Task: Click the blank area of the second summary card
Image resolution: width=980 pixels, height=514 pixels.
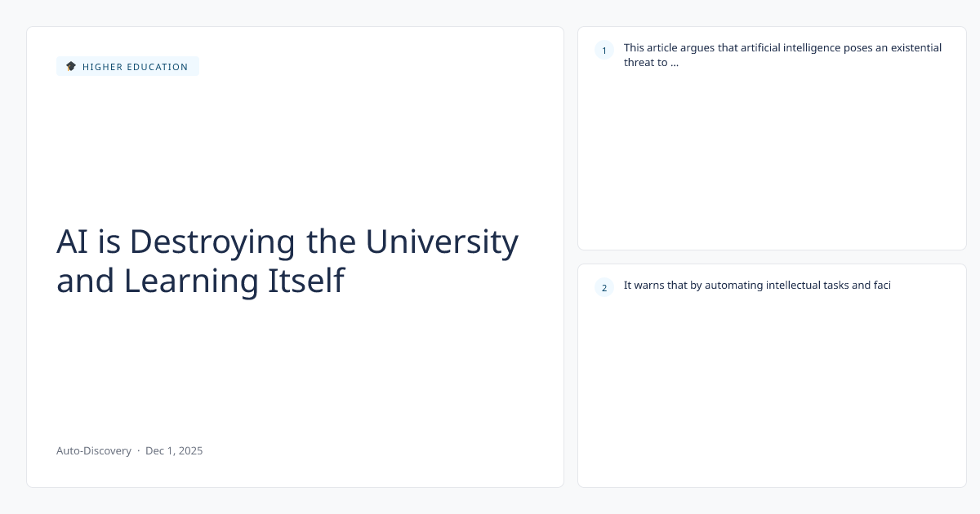Action: pyautogui.click(x=772, y=392)
